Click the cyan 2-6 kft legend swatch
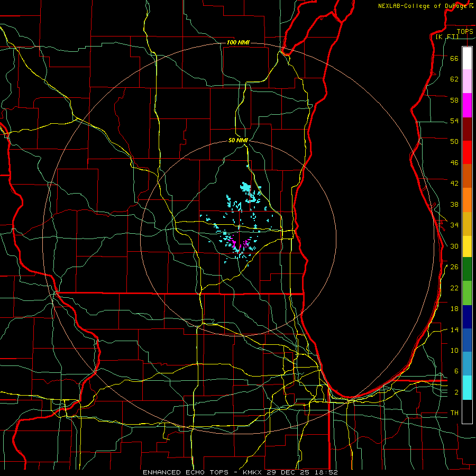476x476 pixels. click(467, 388)
